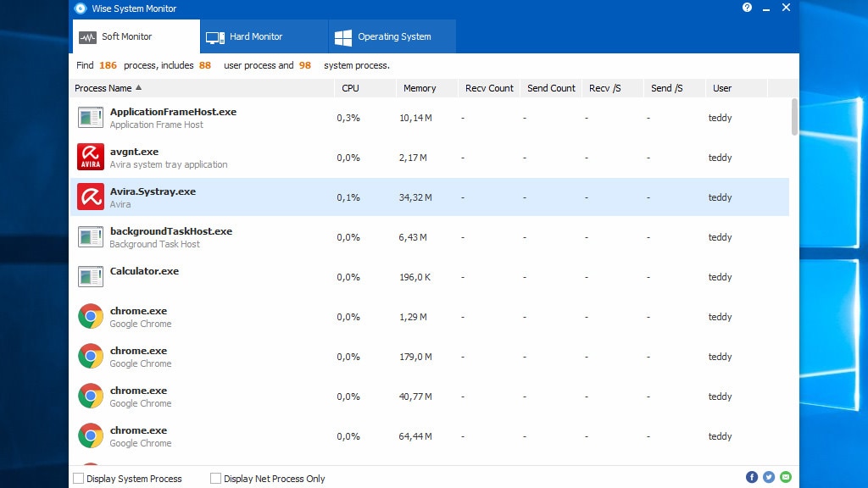This screenshot has width=868, height=488.
Task: Click the 10,14 M memory value
Action: [415, 118]
